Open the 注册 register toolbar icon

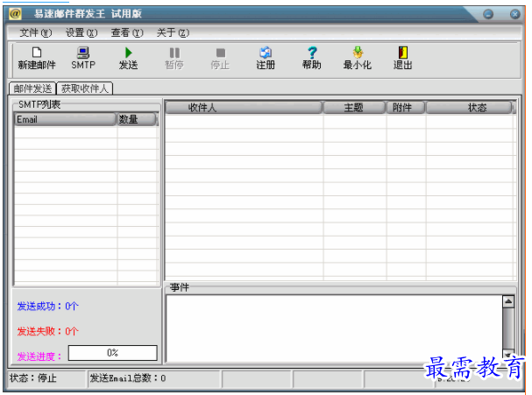(x=266, y=58)
